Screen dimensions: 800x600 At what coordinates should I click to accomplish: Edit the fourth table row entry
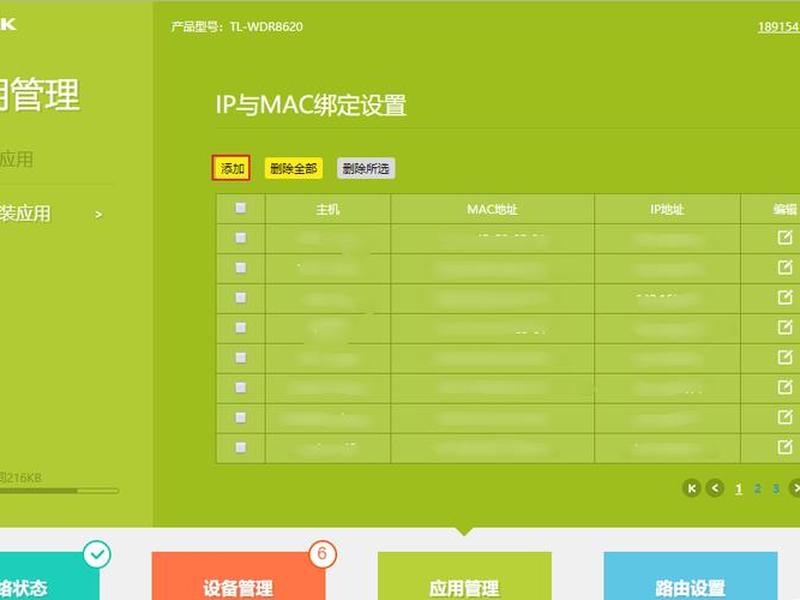(x=785, y=327)
